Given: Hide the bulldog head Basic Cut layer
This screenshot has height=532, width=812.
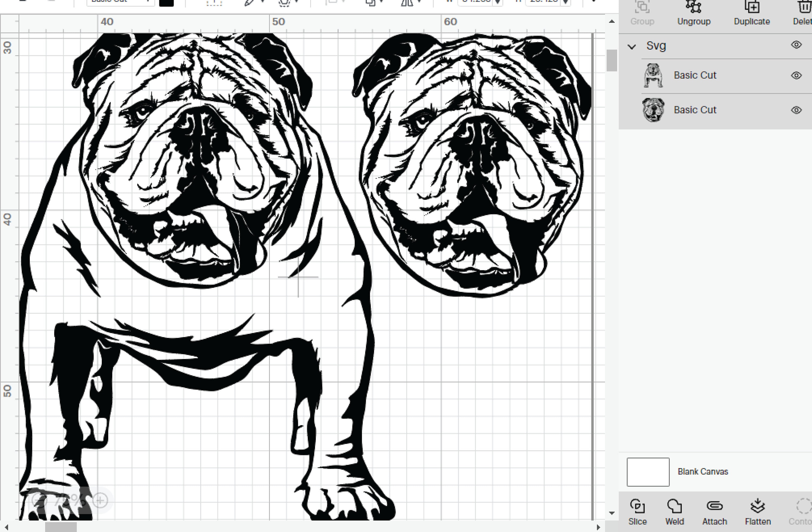Looking at the screenshot, I should [796, 110].
